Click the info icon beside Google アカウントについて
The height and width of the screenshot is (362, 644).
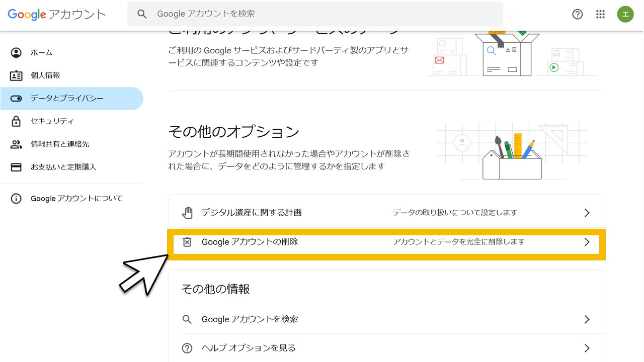[16, 198]
